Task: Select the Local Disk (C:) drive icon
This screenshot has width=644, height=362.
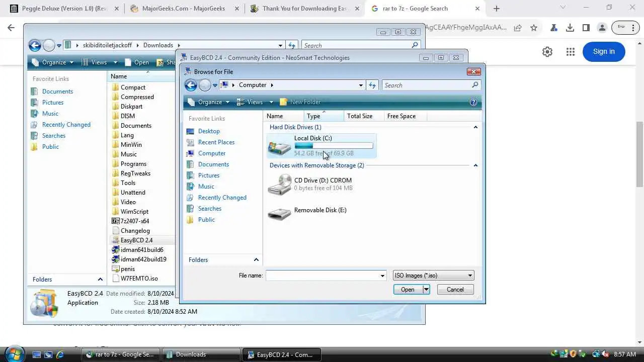Action: pos(280,146)
